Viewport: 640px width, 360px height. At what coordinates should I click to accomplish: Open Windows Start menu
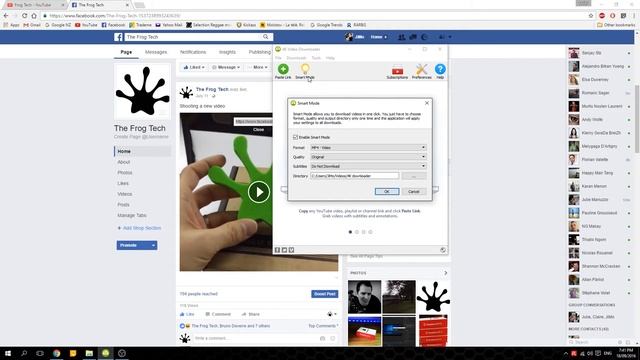[7, 353]
